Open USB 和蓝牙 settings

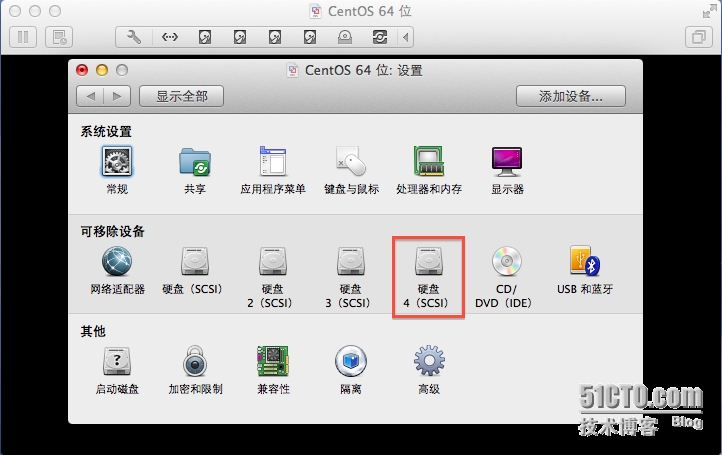pyautogui.click(x=585, y=261)
